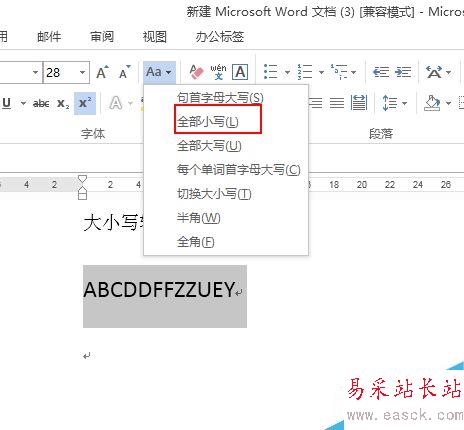Switch to the 邮件 ribbon tab

click(x=49, y=36)
